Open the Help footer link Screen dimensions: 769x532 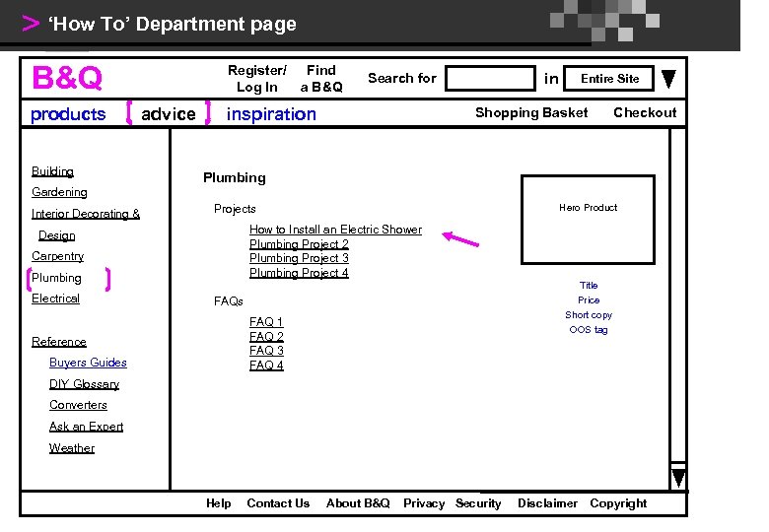(218, 503)
